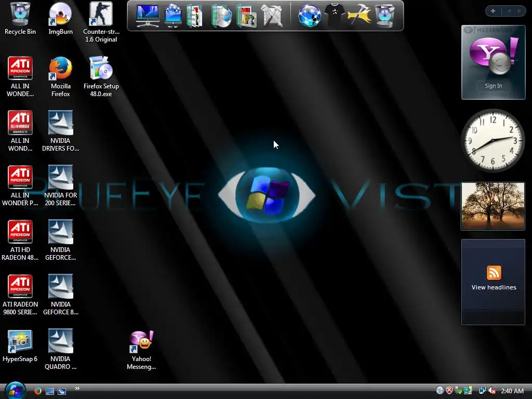Open the Windows Start orb
This screenshot has width=532, height=399.
click(x=15, y=390)
